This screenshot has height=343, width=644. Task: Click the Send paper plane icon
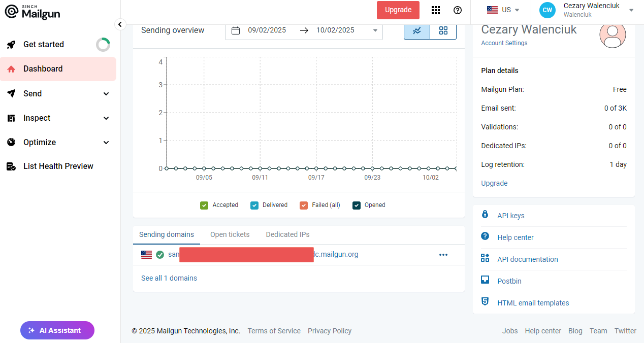(11, 93)
